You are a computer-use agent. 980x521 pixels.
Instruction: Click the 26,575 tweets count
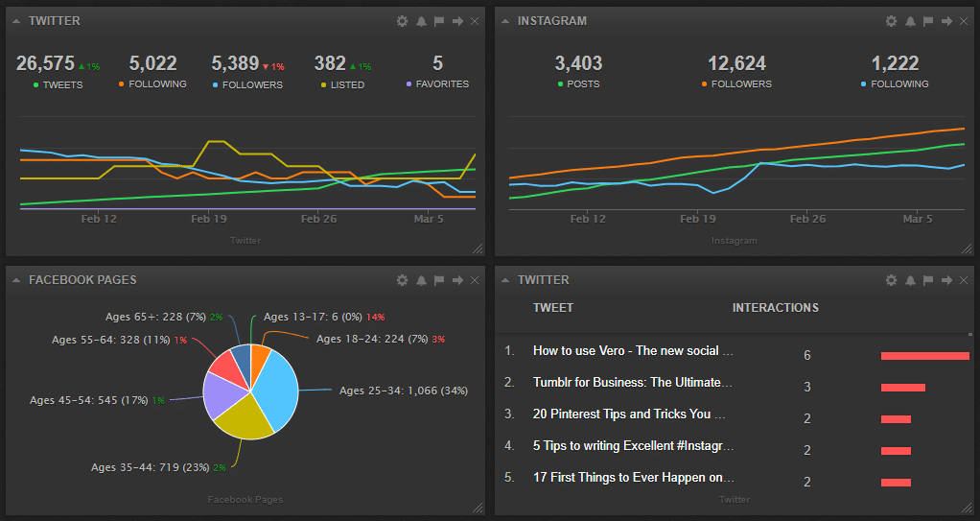click(45, 63)
